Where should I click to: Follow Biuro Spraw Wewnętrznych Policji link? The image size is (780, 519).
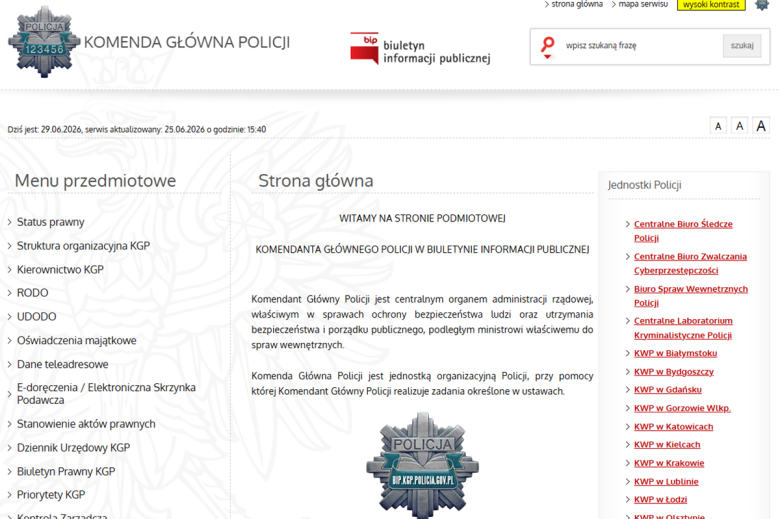(x=690, y=296)
